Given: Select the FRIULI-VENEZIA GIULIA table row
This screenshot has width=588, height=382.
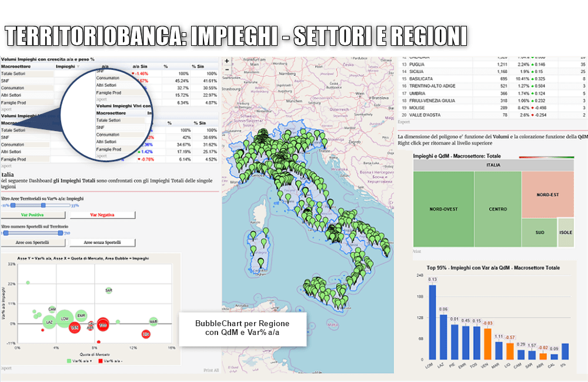Looking at the screenshot, I should click(x=493, y=100).
